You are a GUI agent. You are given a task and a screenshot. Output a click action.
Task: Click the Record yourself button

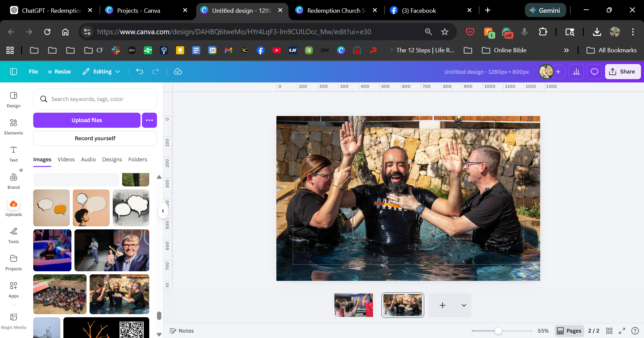coord(95,138)
